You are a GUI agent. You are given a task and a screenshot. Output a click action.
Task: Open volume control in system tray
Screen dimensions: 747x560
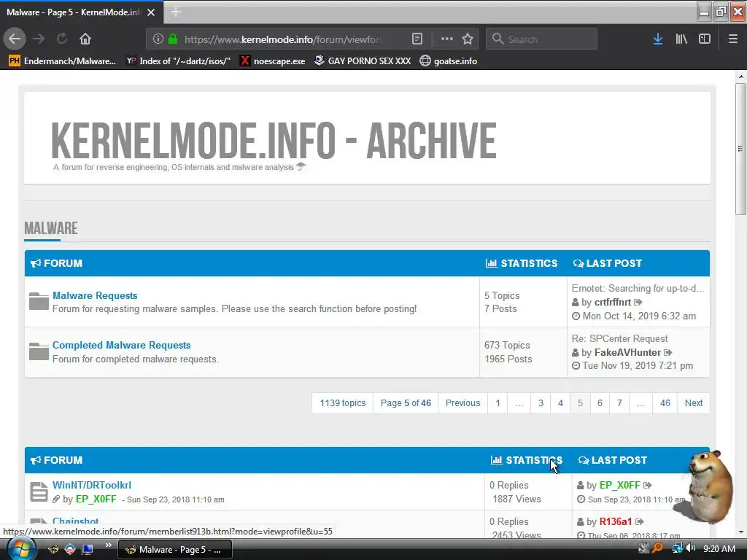pos(691,548)
